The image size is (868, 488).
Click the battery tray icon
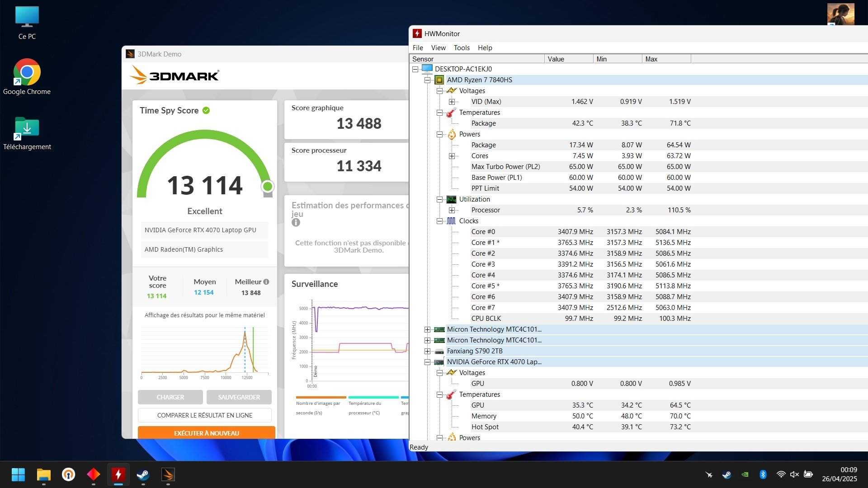(808, 474)
